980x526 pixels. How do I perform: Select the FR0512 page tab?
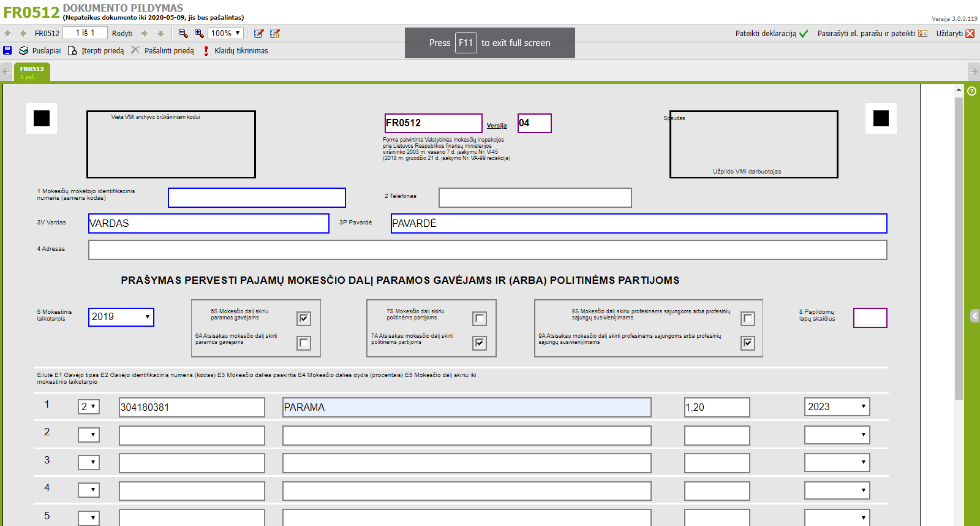coord(32,72)
